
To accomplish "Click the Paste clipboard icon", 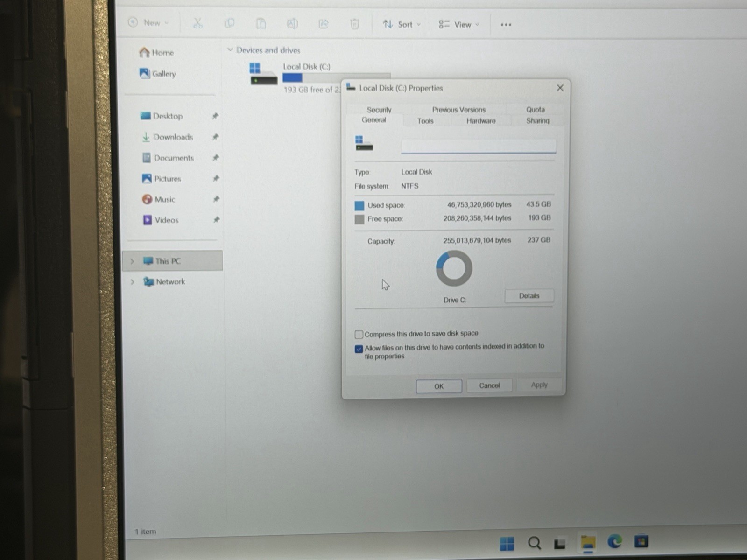I will 261,23.
